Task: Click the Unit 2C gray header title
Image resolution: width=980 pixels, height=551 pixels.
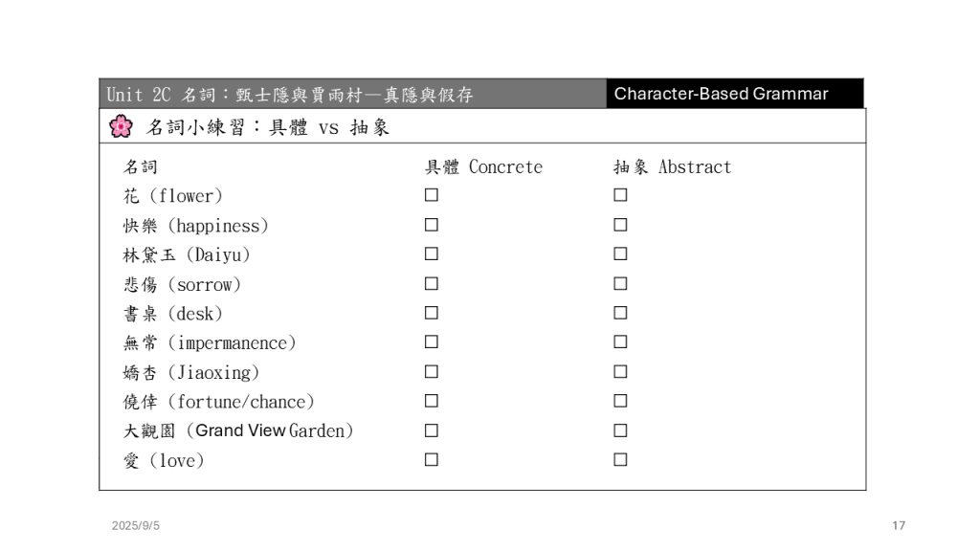Action: tap(290, 95)
